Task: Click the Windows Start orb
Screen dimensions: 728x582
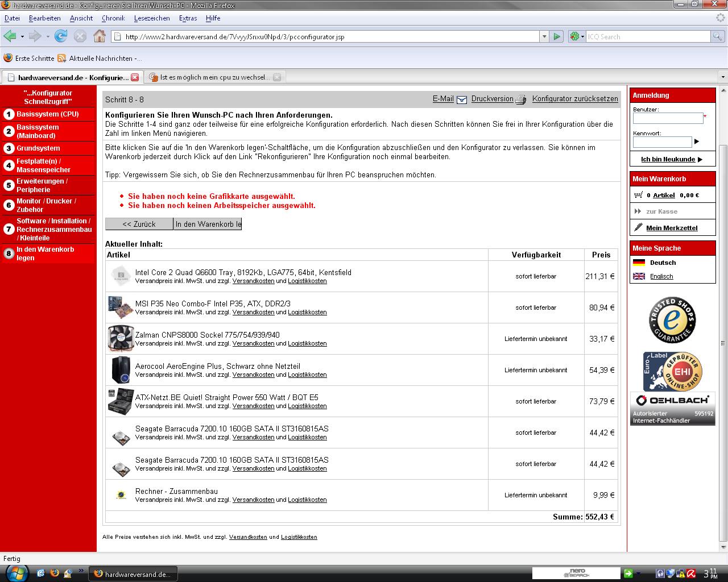Action: (x=16, y=573)
